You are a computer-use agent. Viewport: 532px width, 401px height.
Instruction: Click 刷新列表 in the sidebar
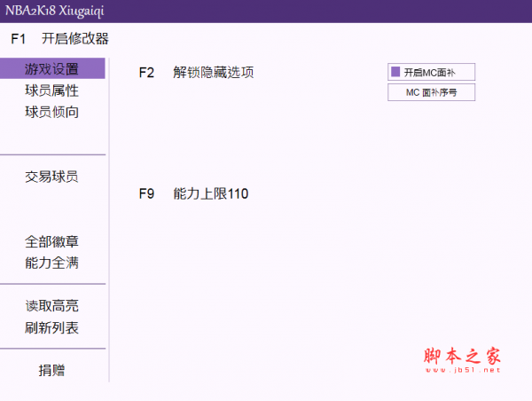(x=51, y=327)
